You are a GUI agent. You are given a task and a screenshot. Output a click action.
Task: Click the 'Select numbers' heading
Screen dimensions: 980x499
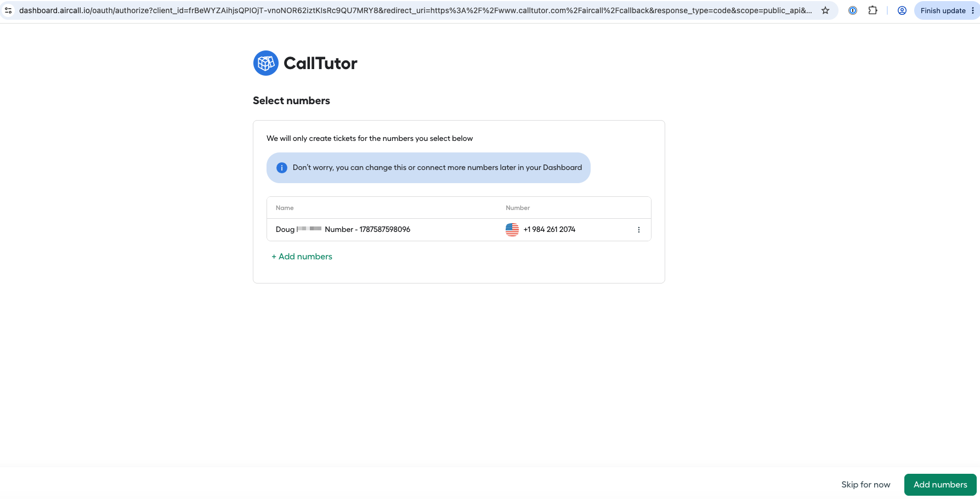coord(291,101)
